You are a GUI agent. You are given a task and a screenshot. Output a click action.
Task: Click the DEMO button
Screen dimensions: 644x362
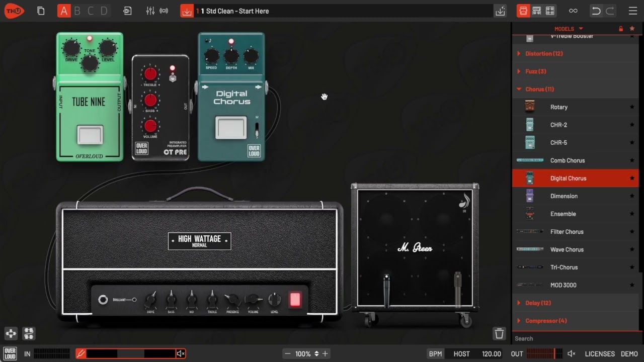click(x=629, y=354)
